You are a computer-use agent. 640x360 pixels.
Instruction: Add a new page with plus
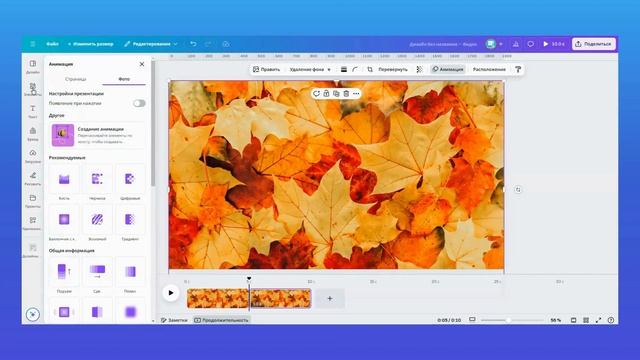[330, 298]
